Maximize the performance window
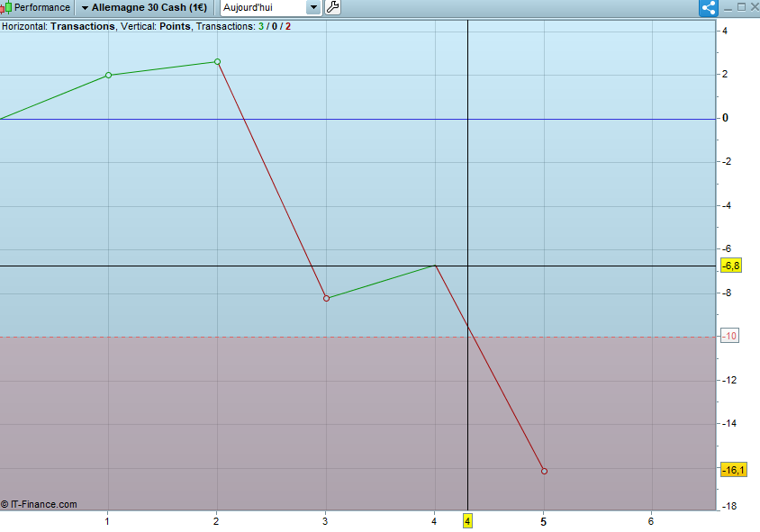Screen dimensions: 760x532 pos(741,7)
